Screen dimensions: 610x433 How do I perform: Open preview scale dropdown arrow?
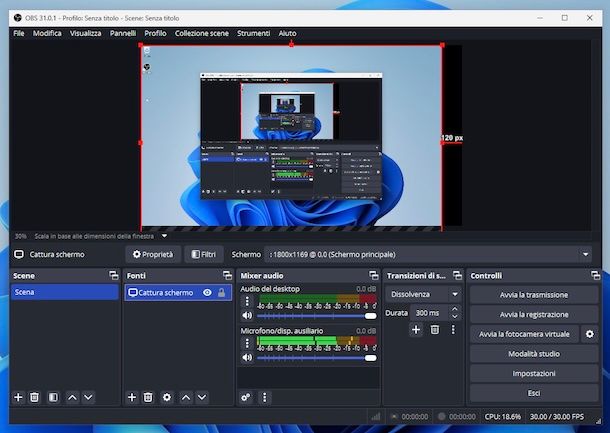pos(165,236)
